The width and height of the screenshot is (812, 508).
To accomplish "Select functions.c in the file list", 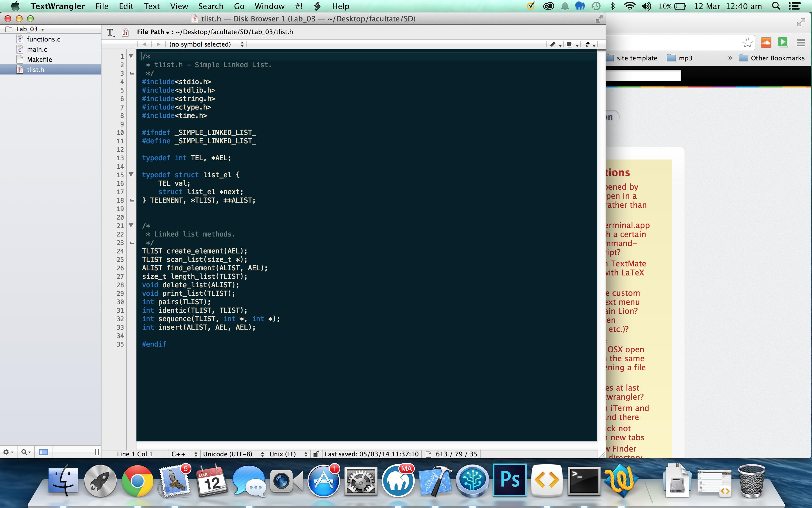I will [43, 39].
